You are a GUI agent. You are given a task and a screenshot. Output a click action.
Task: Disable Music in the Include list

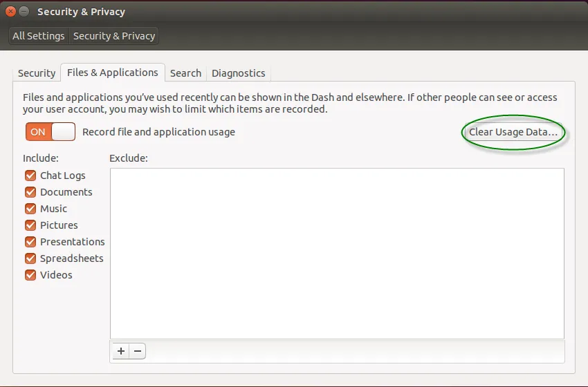30,209
